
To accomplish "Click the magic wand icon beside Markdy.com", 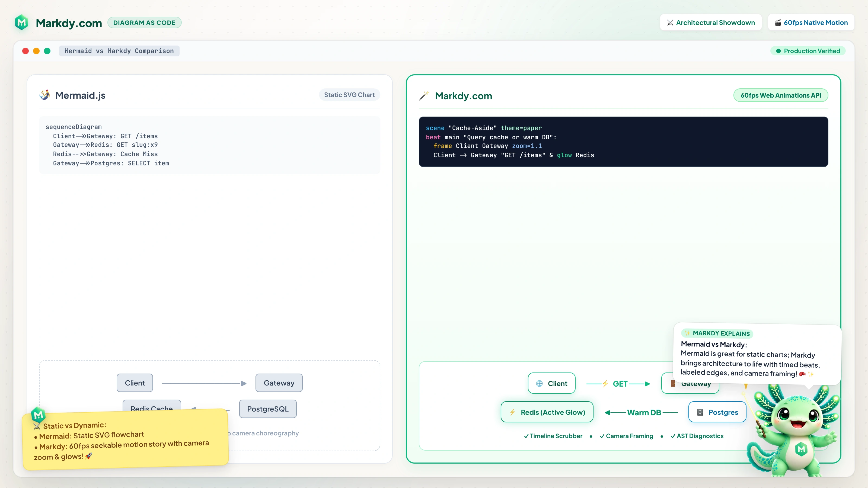I will [424, 96].
